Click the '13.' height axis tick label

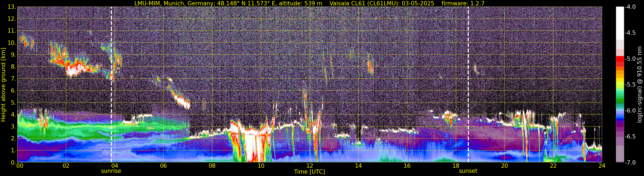pyautogui.click(x=12, y=7)
